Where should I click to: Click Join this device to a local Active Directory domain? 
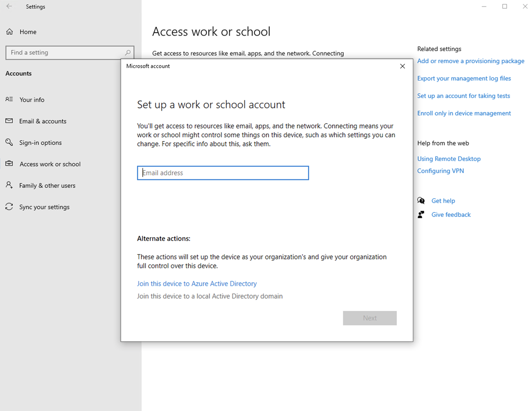click(210, 296)
